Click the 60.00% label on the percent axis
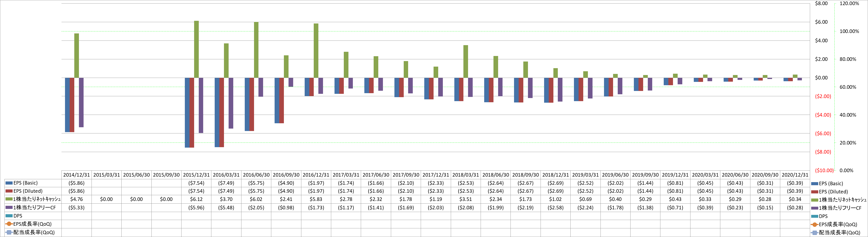This screenshot has height=237, width=868. pyautogui.click(x=848, y=87)
